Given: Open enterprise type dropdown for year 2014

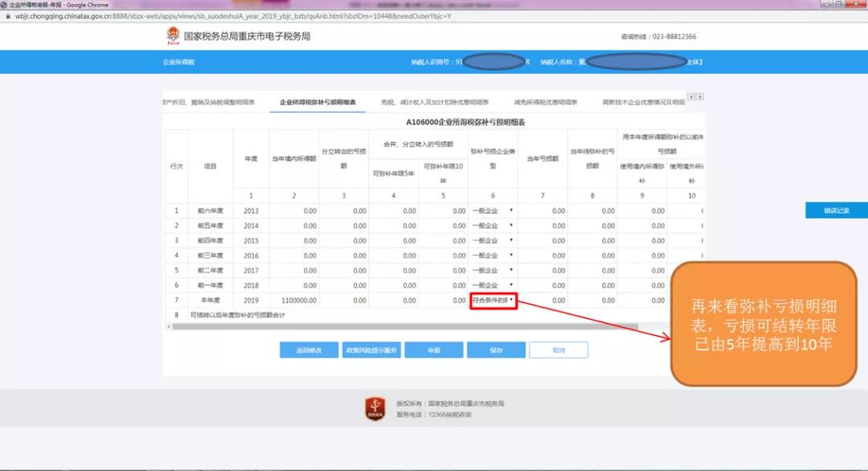Looking at the screenshot, I should (x=493, y=226).
